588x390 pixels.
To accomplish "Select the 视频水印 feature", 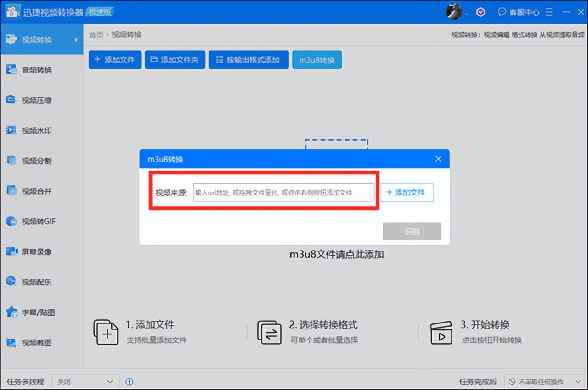I will pyautogui.click(x=28, y=130).
